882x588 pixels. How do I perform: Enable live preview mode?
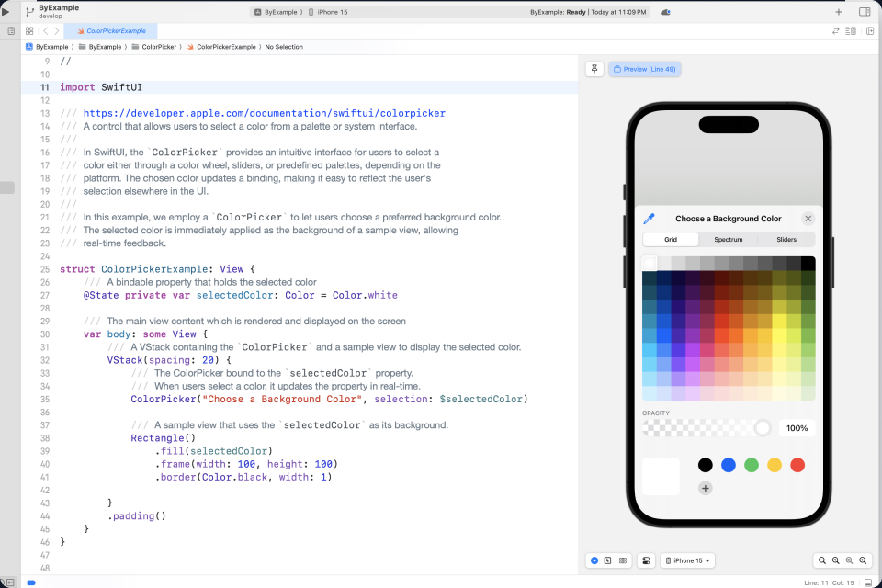[x=594, y=560]
